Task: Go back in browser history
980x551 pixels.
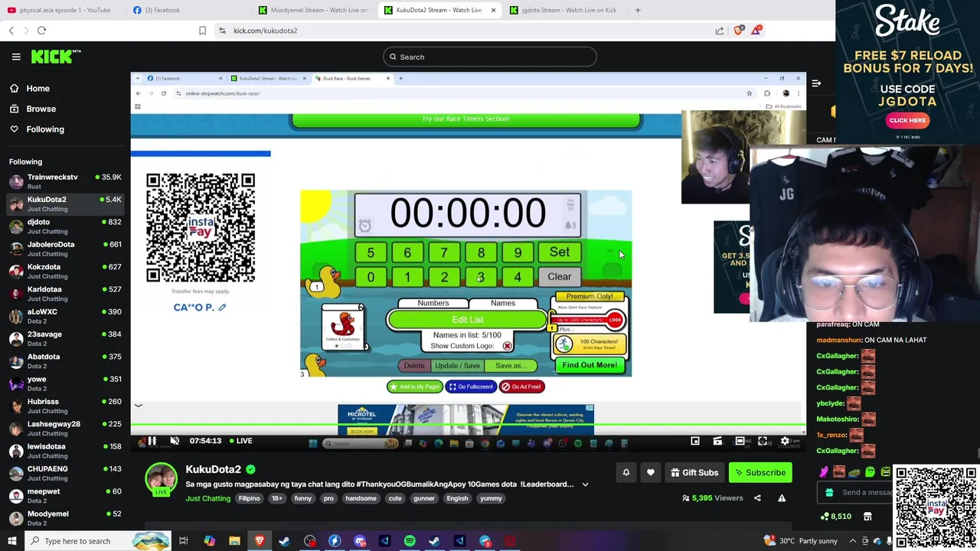Action: click(x=11, y=31)
